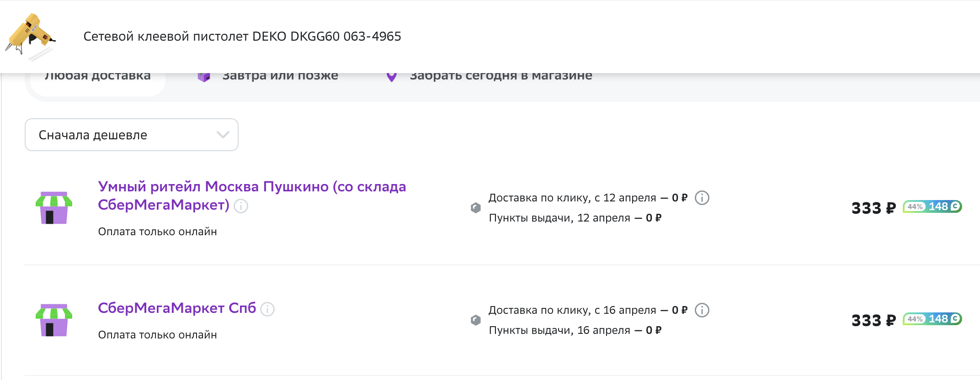Screen dimensions: 980x380
Task: Click 148 bonus badge of first offer
Action: [x=932, y=206]
